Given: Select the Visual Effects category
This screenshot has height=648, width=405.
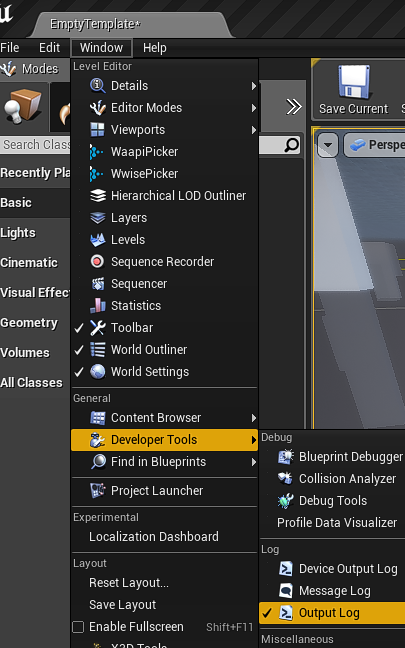Looking at the screenshot, I should (35, 293).
